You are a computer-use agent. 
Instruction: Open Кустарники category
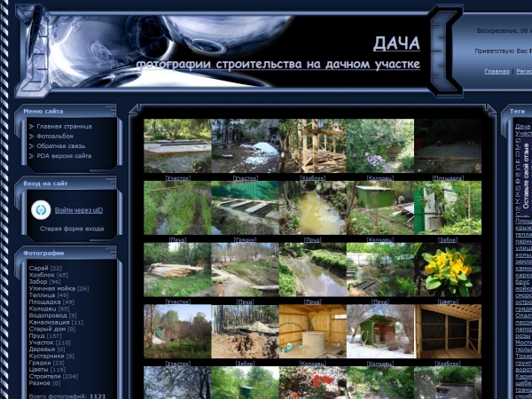46,356
